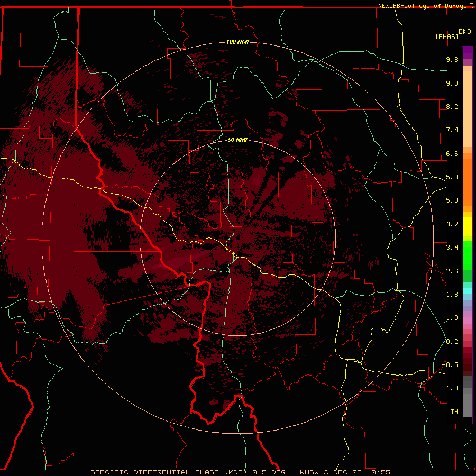This screenshot has height=476, width=476.
Task: Click the [PHAS] units label
Action: [x=447, y=36]
